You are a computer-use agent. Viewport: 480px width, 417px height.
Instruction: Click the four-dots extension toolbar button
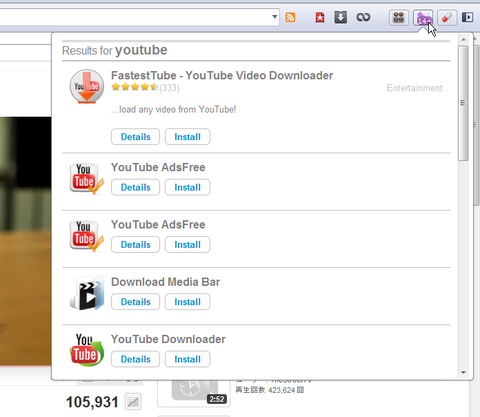tap(399, 17)
